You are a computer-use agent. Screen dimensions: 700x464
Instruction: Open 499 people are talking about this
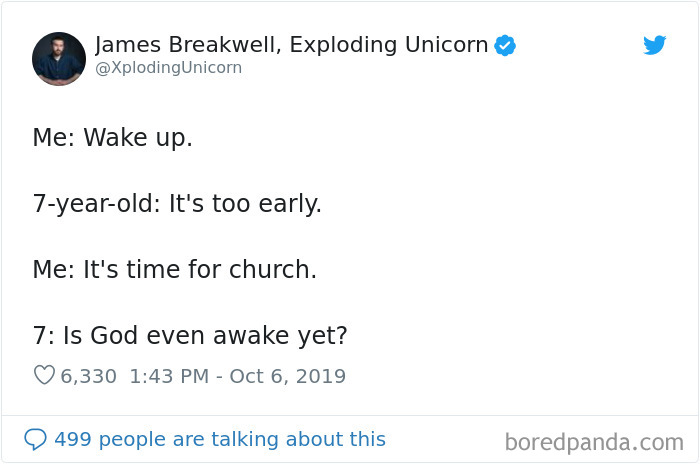(220, 439)
